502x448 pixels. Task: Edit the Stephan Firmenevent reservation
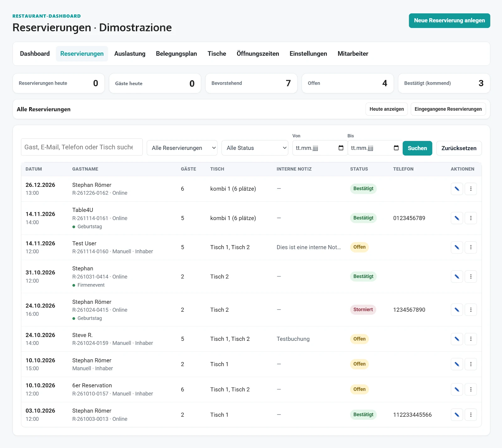click(457, 277)
